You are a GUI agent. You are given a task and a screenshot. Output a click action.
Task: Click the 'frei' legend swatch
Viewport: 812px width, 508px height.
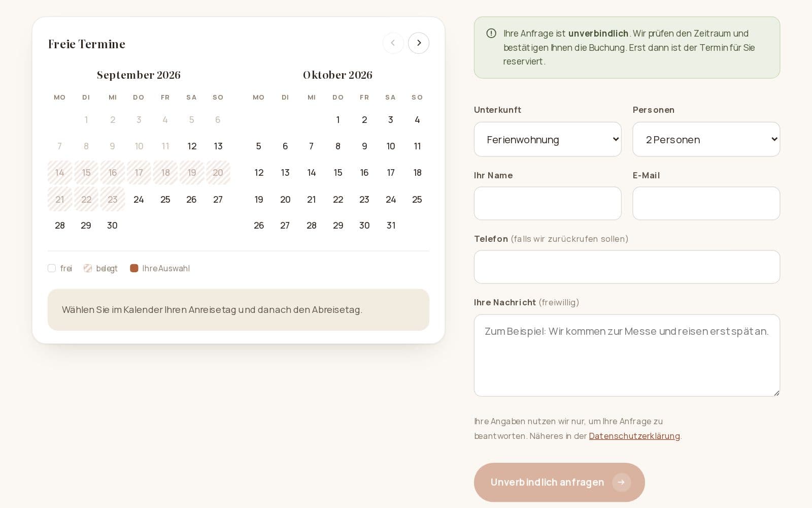52,268
